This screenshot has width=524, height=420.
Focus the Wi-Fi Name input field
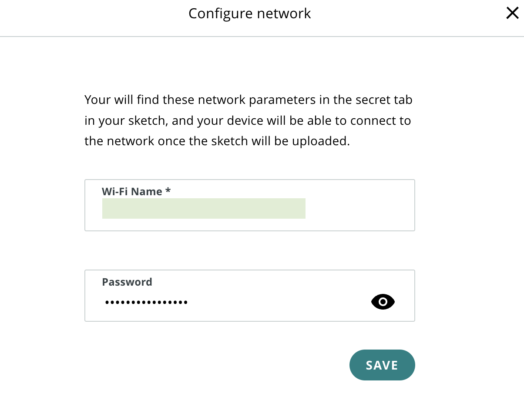250,205
